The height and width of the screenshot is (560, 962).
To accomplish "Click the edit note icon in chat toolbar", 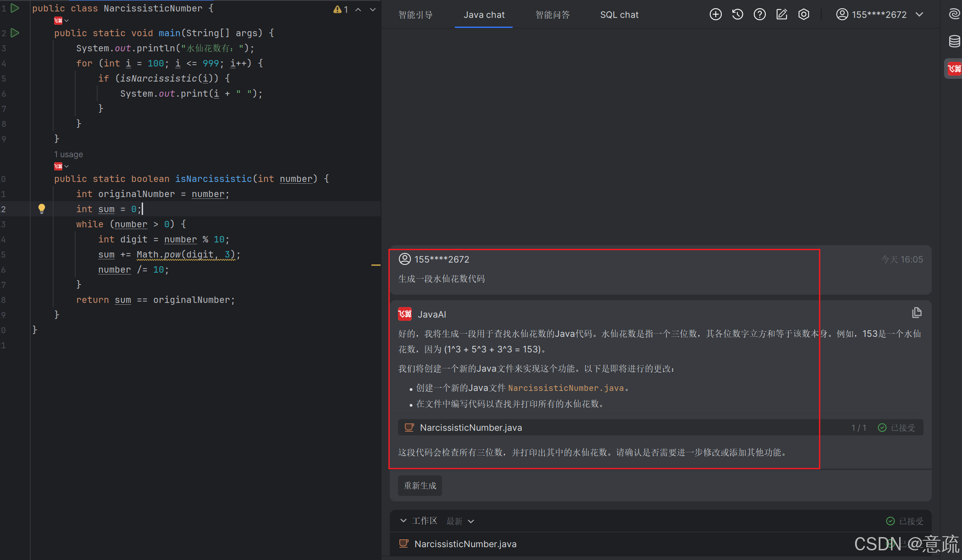I will [782, 15].
